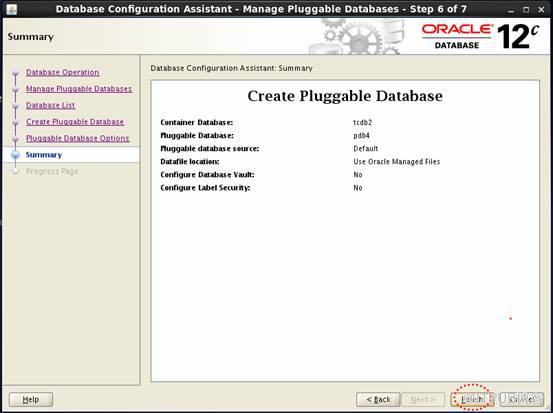Click the Oracle Database 12c logo
Viewport: 553px width, 413px height.
tap(480, 37)
